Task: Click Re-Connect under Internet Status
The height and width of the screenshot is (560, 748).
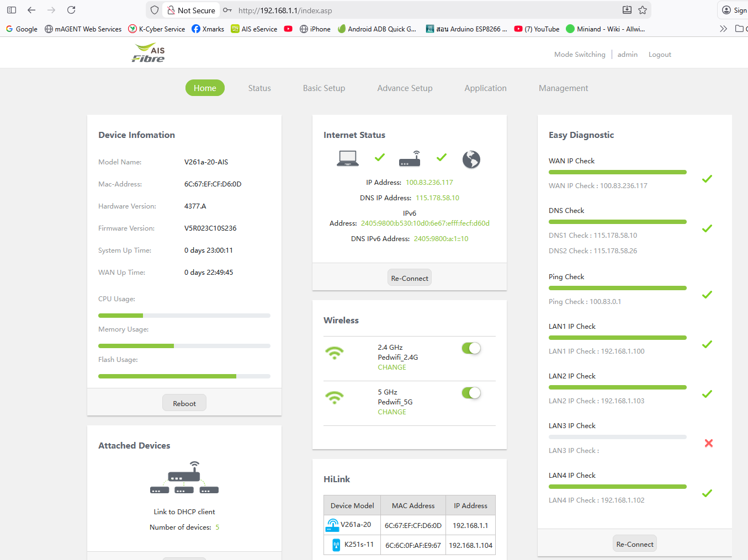Action: [x=410, y=278]
